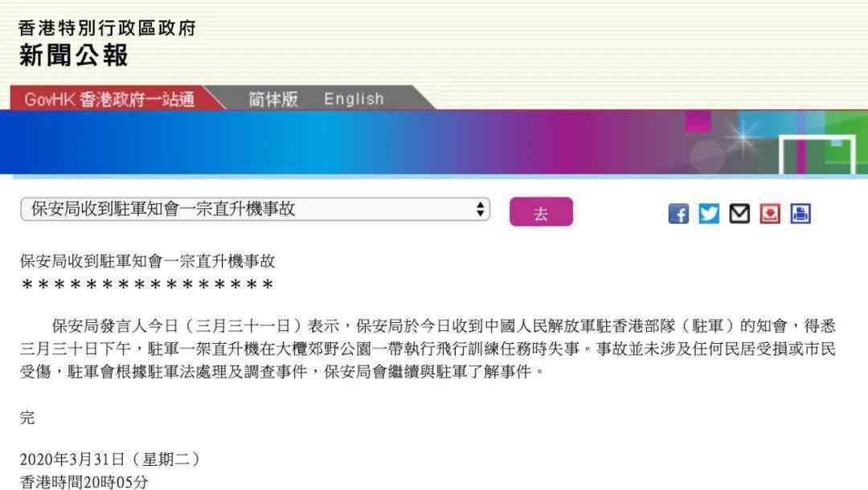Email this press release via envelope icon
The image size is (868, 490).
739,214
